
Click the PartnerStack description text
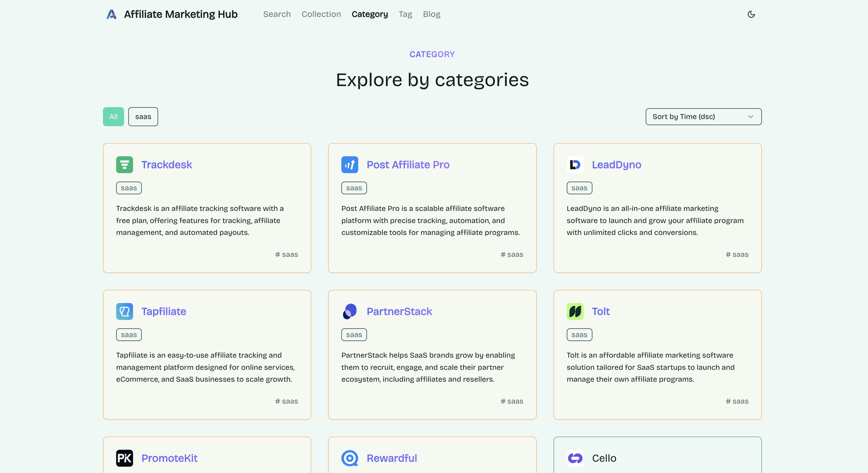coord(428,367)
